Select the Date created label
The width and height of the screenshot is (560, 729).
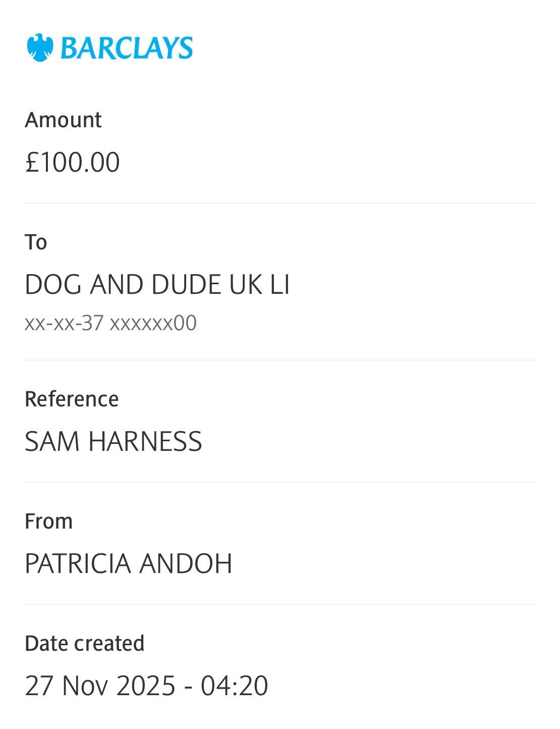[84, 644]
